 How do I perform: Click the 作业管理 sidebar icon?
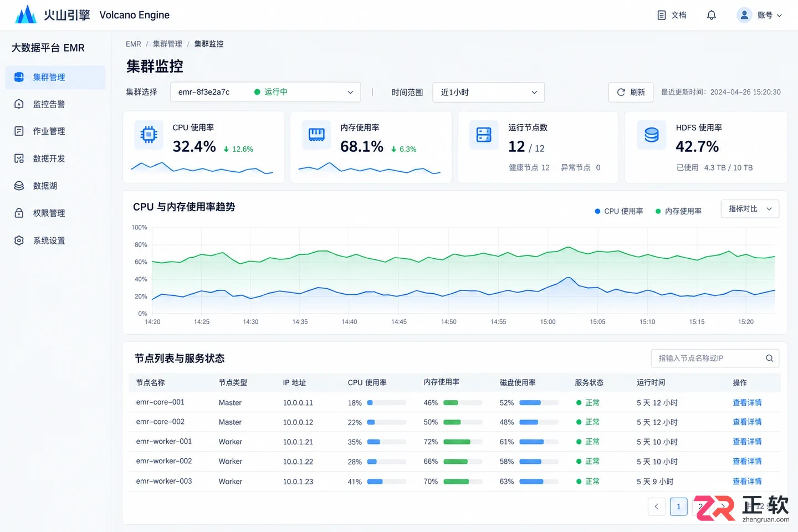pos(19,131)
